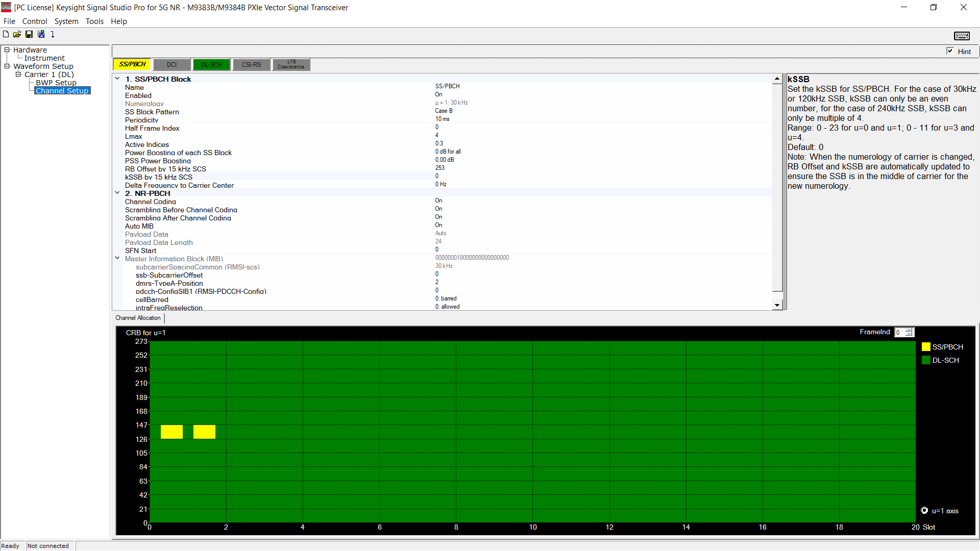Open the File menu
The height and width of the screenshot is (551, 980).
pyautogui.click(x=9, y=21)
